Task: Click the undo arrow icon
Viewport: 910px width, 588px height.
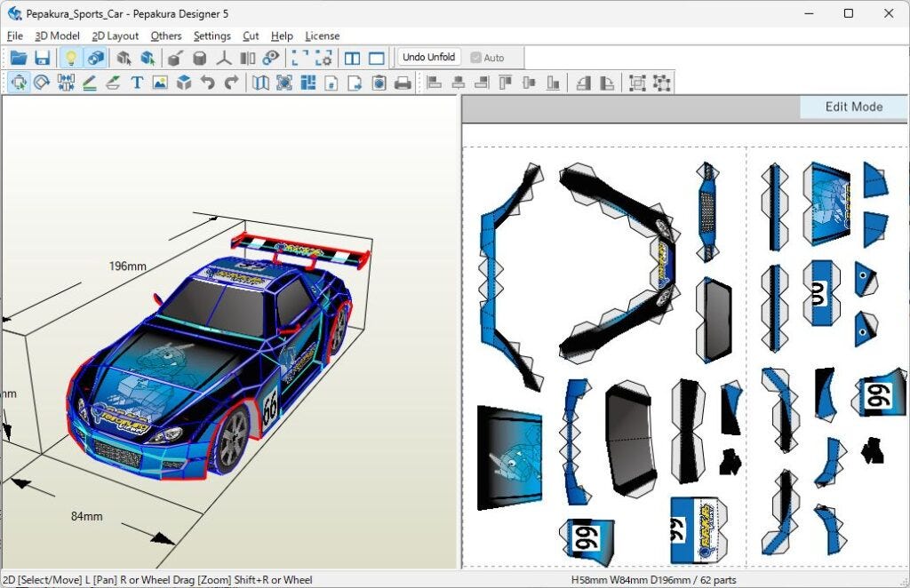Action: point(208,83)
